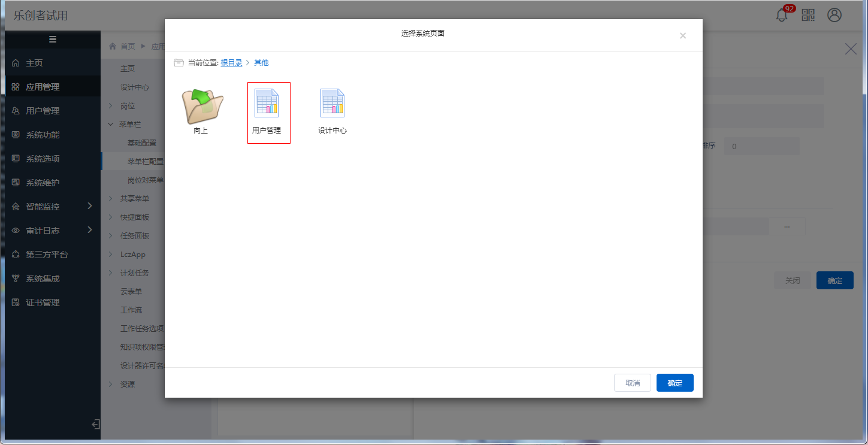Toggle the hamburger menu in sidebar
The height and width of the screenshot is (445, 868).
tap(53, 40)
